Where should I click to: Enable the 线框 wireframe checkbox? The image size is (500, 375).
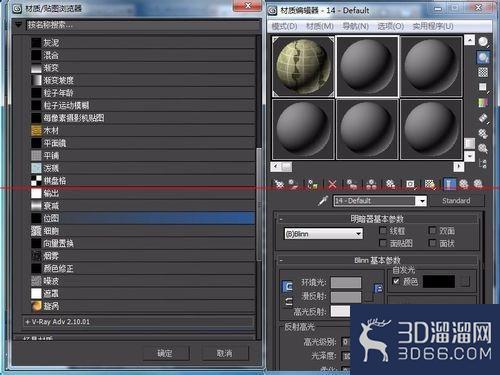pyautogui.click(x=383, y=231)
